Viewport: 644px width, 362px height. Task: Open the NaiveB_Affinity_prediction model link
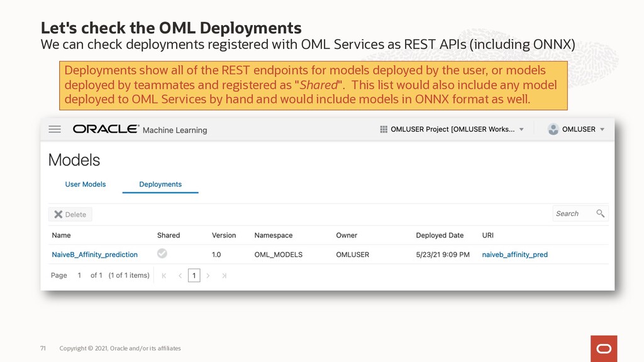pos(94,255)
